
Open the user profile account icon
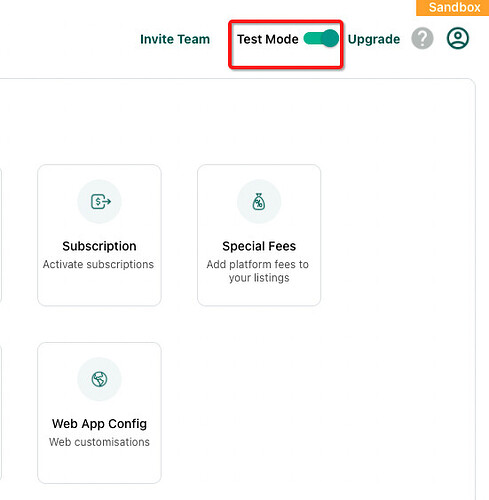coord(458,38)
